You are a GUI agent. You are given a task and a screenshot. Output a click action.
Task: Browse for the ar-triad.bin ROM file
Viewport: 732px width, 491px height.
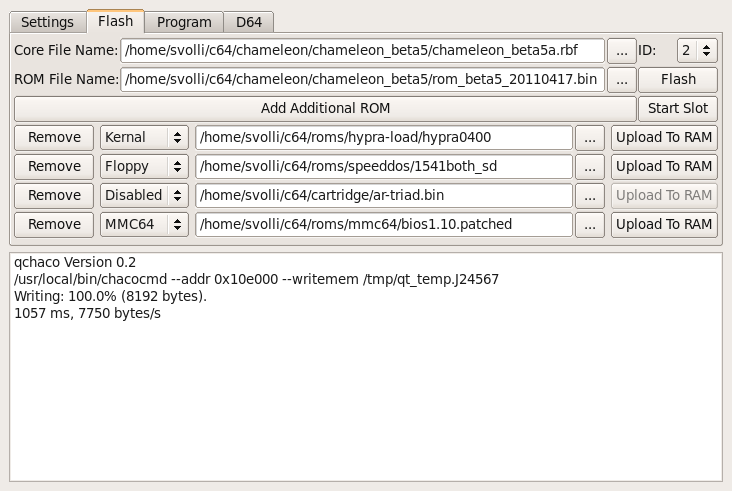(x=590, y=195)
